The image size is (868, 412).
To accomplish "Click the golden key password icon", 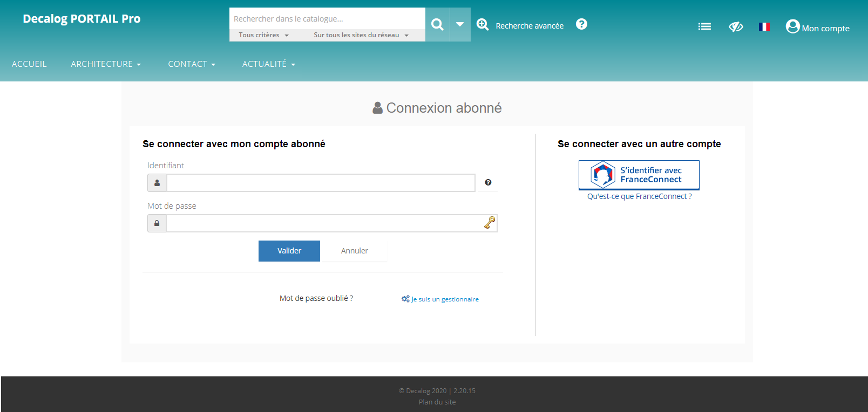I will [490, 223].
